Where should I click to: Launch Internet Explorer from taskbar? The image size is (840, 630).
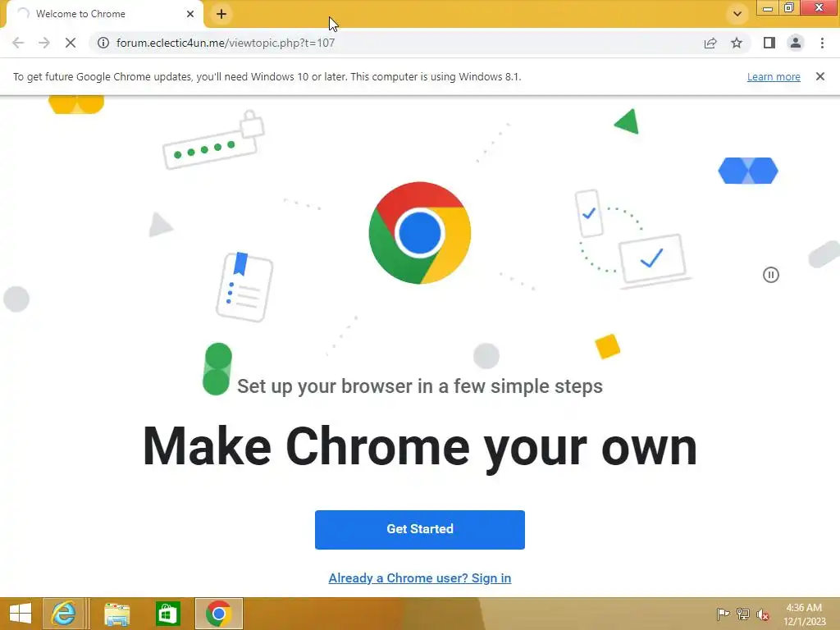[62, 614]
